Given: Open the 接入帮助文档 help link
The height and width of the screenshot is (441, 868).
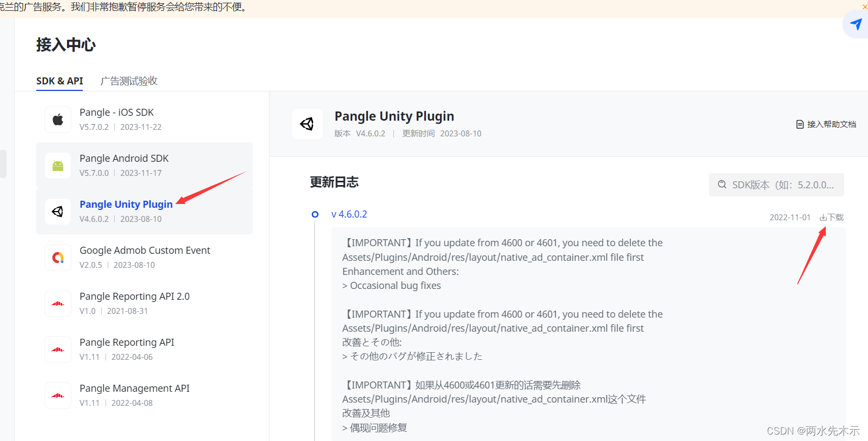Looking at the screenshot, I should (826, 124).
